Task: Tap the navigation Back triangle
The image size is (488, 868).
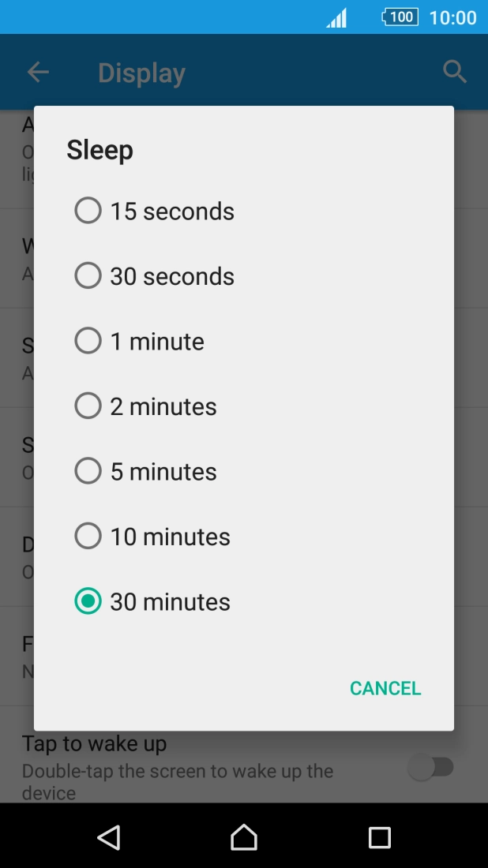Action: [107, 838]
